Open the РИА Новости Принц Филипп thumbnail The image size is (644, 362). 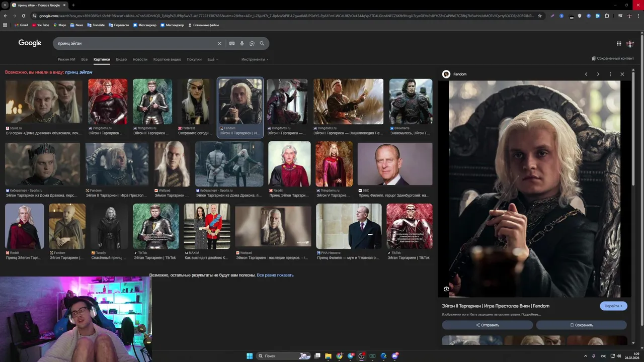(349, 226)
